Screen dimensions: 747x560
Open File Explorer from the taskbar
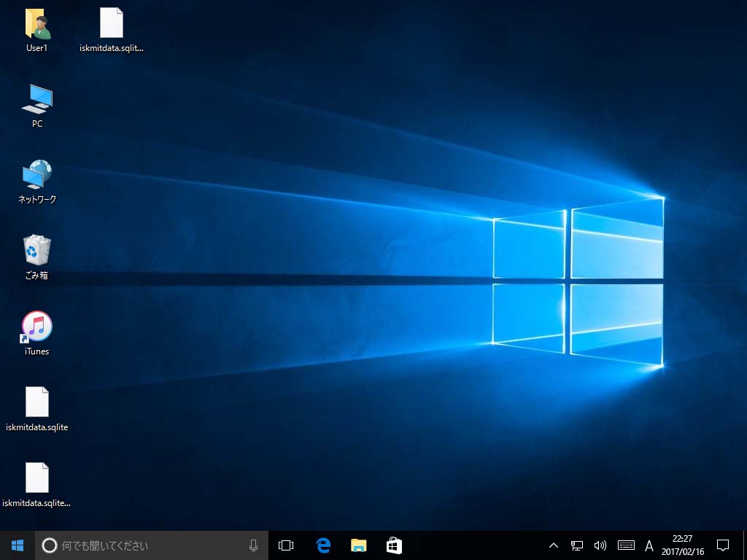[x=358, y=545]
